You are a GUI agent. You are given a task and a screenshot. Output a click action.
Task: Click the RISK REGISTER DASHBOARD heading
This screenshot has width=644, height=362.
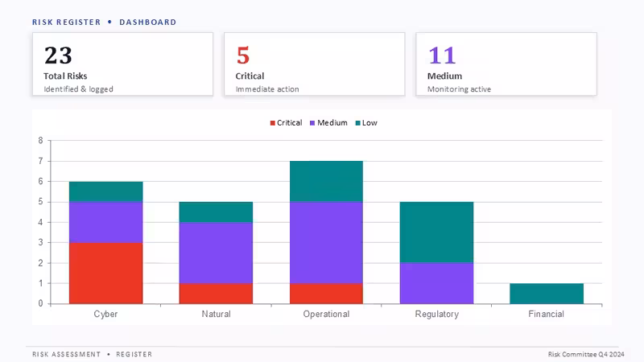point(105,23)
